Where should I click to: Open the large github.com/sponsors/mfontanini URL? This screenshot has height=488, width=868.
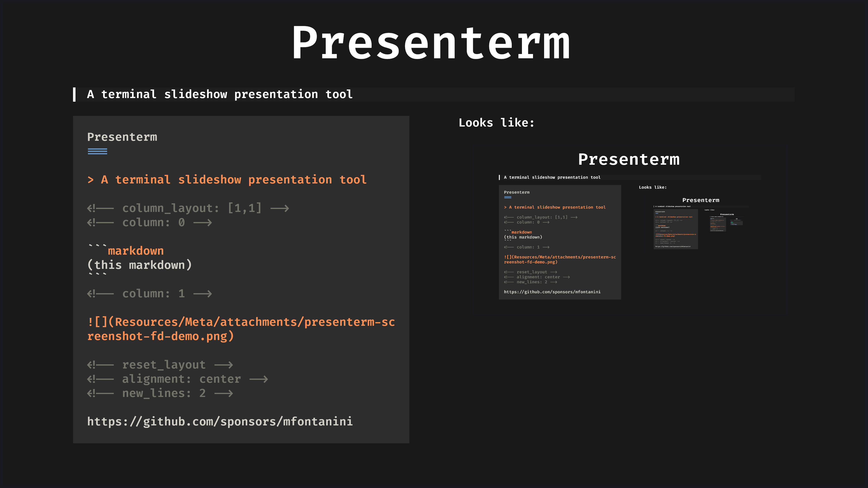click(x=220, y=421)
